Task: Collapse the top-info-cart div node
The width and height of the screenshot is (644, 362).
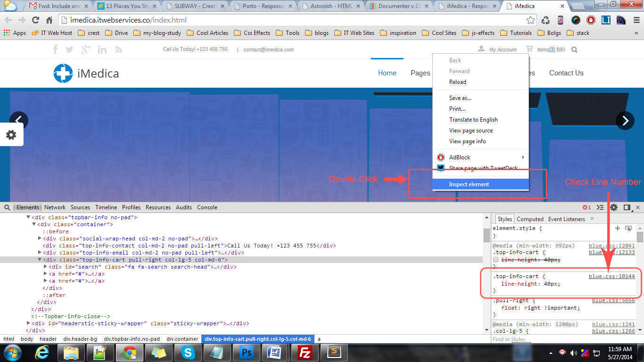Action: [x=40, y=260]
